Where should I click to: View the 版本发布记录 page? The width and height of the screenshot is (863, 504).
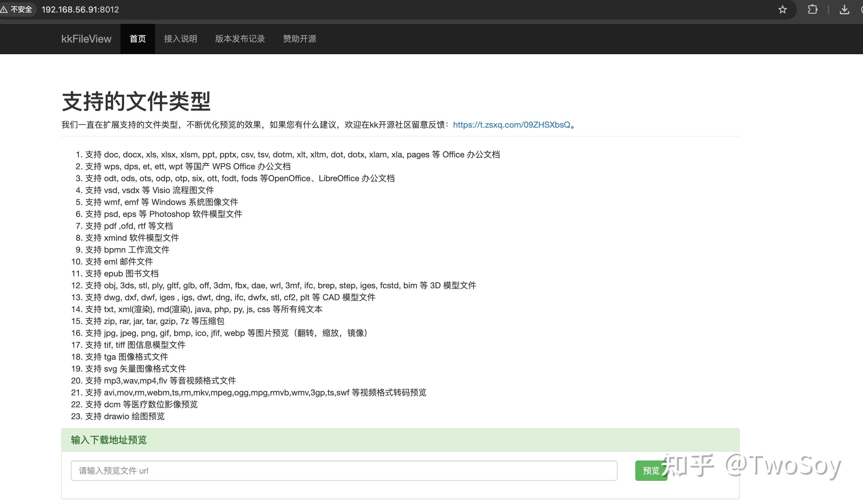[240, 39]
